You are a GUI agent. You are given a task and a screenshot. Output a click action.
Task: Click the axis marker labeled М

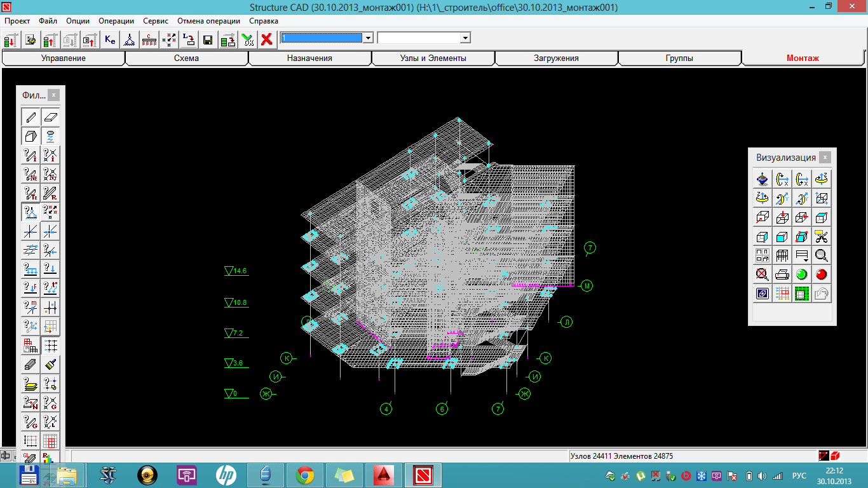tap(587, 286)
